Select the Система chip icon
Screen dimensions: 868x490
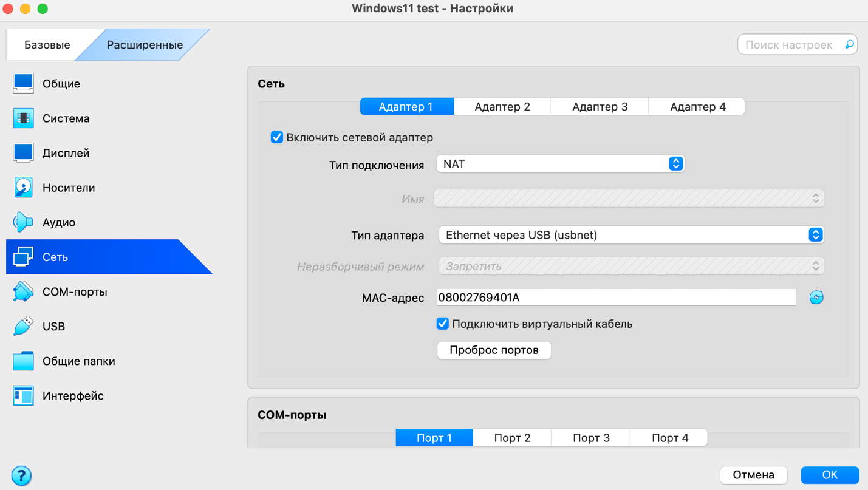pyautogui.click(x=23, y=118)
